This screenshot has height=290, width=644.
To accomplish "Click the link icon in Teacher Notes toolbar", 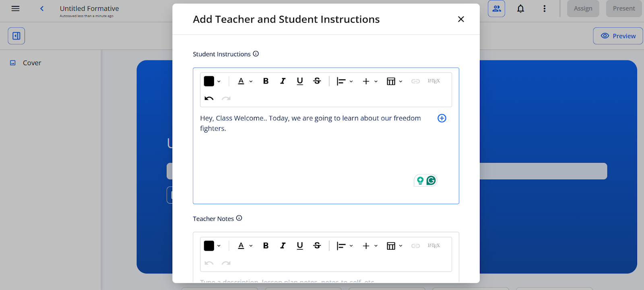I will (416, 246).
